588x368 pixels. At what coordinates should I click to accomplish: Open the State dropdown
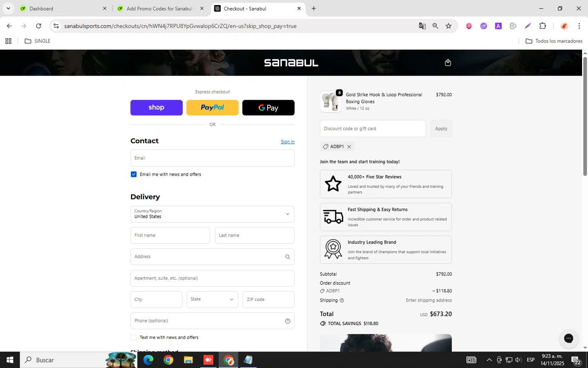(x=212, y=299)
